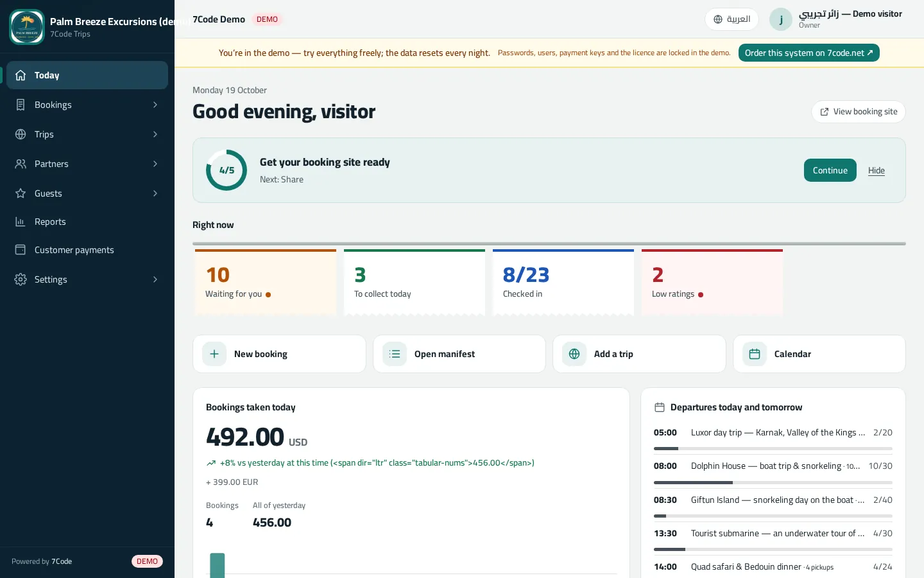Expand the Trips submenu chevron

tap(155, 134)
